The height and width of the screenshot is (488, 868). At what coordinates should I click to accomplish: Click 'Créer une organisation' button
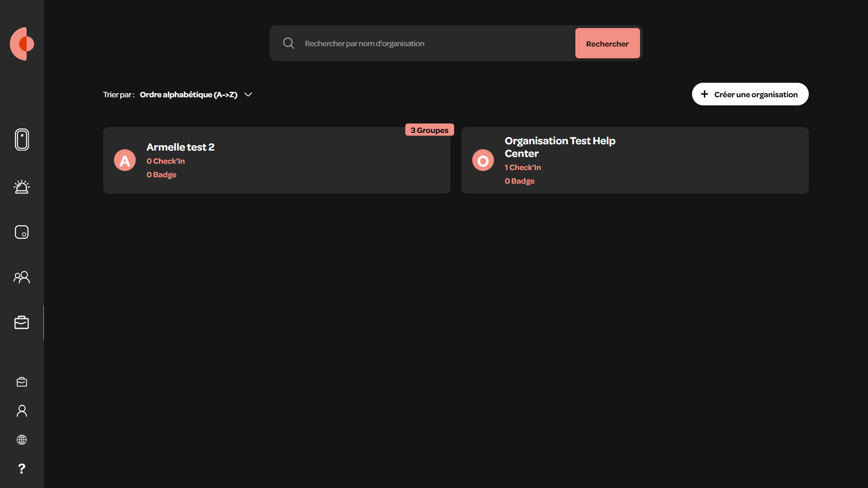[x=750, y=94]
